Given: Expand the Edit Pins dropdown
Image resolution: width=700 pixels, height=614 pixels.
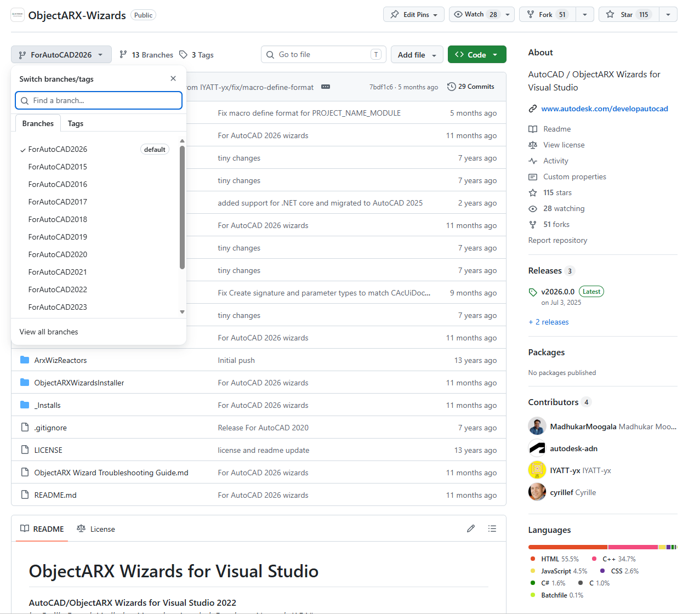Looking at the screenshot, I should 435,15.
